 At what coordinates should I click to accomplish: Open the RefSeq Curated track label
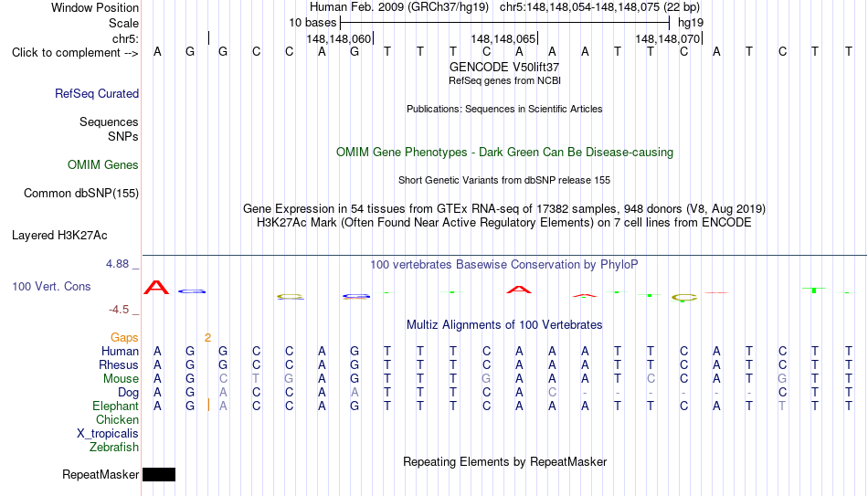pyautogui.click(x=97, y=93)
